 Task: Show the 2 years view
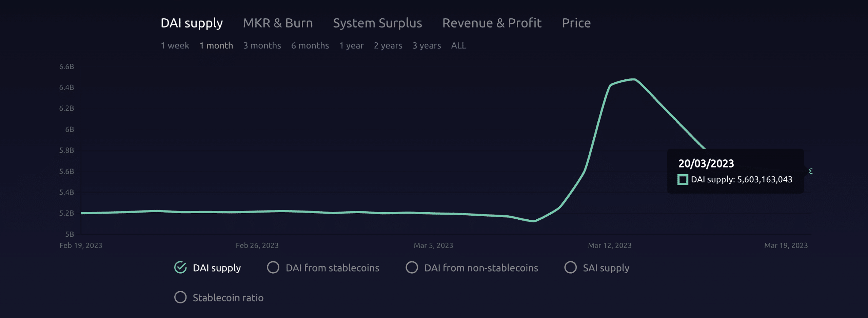point(388,45)
